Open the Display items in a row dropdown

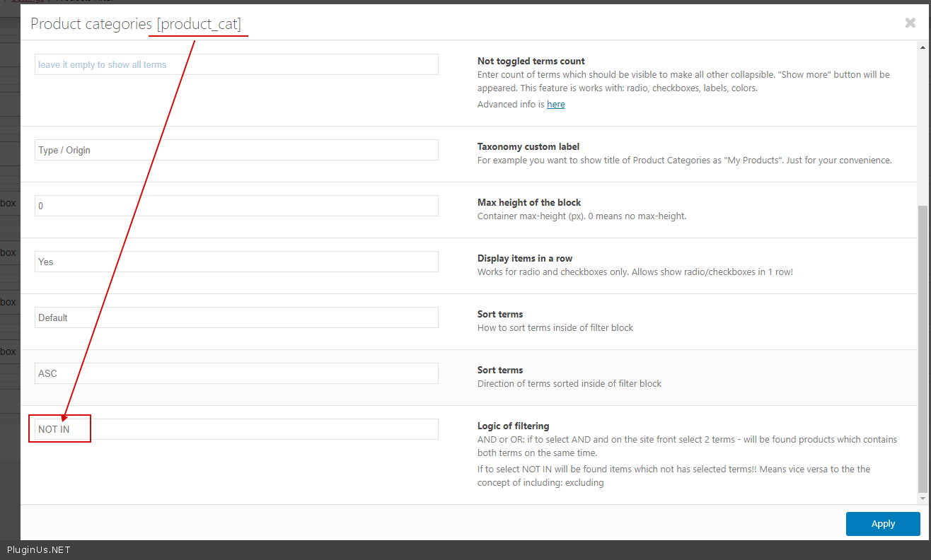coord(236,262)
